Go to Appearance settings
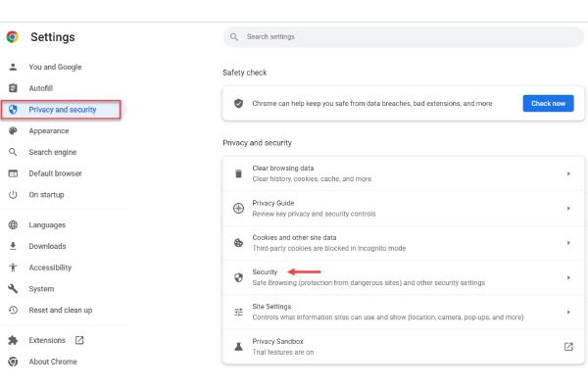The height and width of the screenshot is (392, 588). [x=49, y=131]
